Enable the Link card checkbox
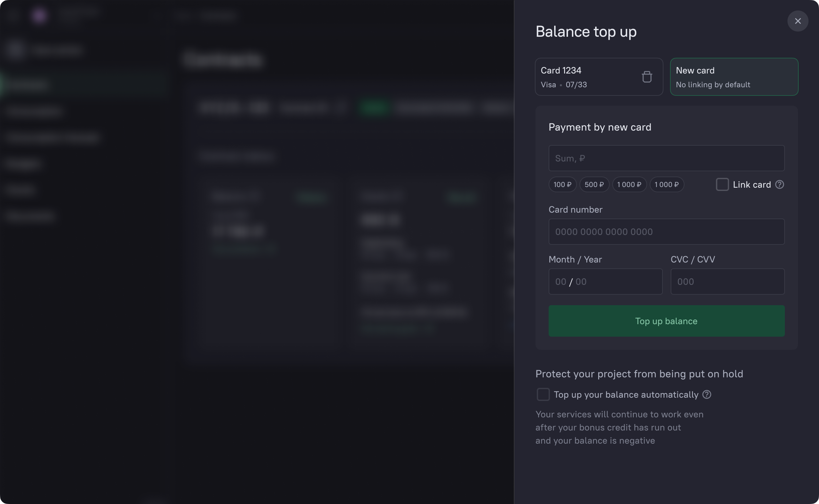Viewport: 819px width, 504px height. click(x=722, y=184)
